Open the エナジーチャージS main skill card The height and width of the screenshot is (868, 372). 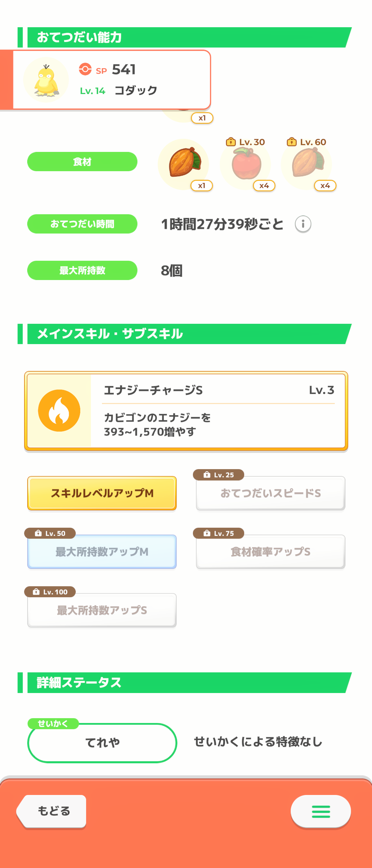[x=186, y=411]
